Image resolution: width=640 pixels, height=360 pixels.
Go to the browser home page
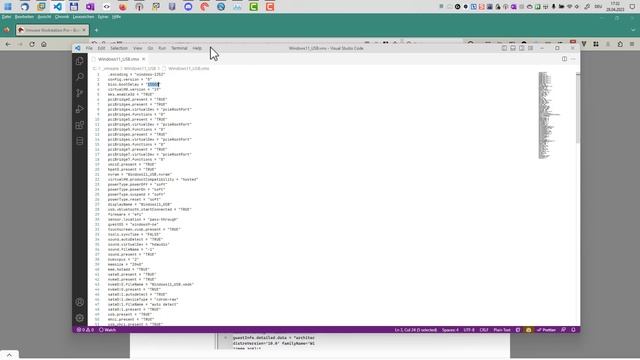click(x=44, y=44)
